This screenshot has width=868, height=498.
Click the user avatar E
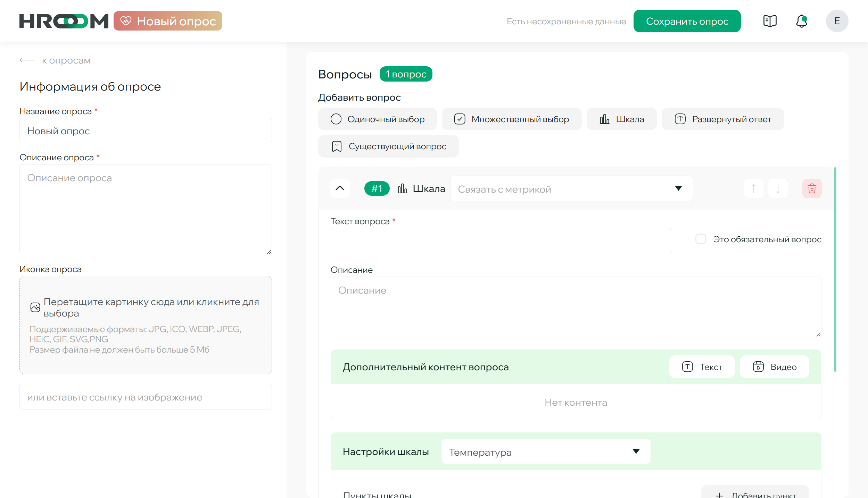[x=837, y=21]
